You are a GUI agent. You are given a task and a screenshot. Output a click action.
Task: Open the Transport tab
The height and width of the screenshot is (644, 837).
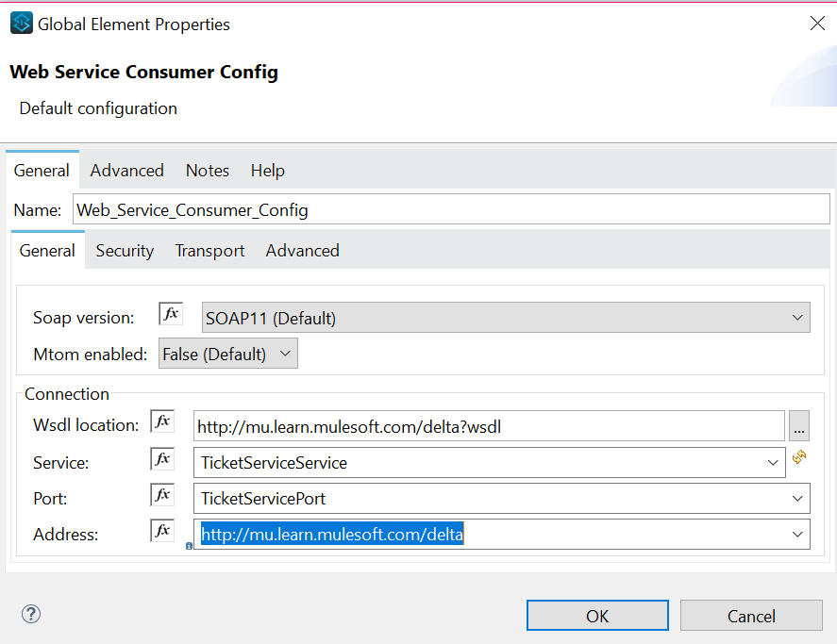(209, 250)
